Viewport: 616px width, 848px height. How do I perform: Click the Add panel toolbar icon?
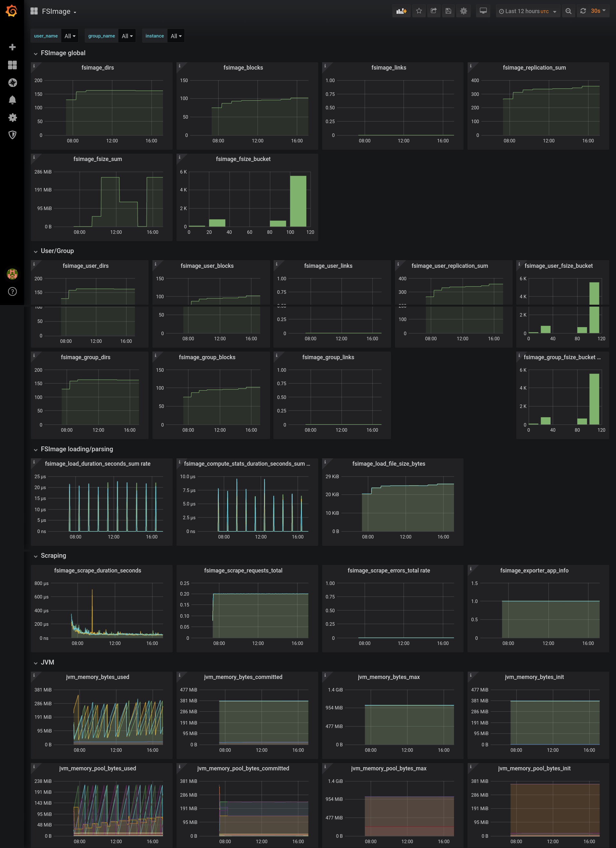[401, 11]
